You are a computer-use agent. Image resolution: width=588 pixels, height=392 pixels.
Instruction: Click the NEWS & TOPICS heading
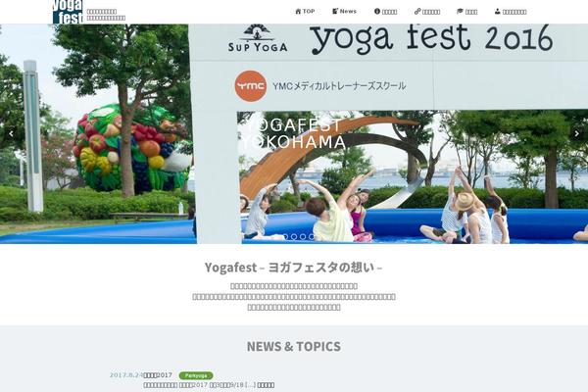294,346
